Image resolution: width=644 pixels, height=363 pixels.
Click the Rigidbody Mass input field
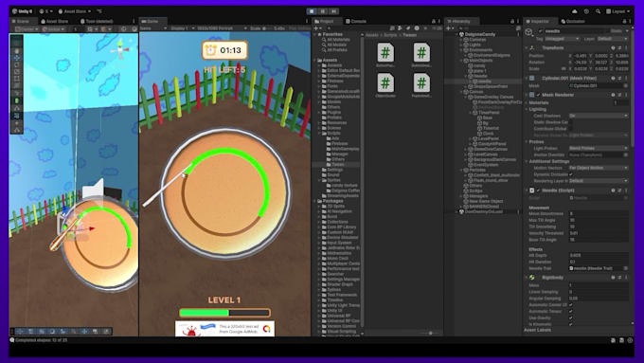point(599,285)
